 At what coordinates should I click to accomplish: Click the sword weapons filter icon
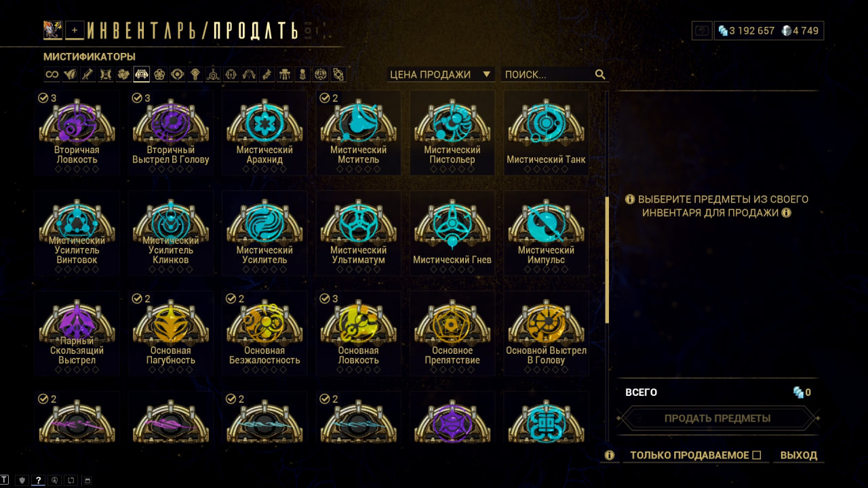point(87,75)
